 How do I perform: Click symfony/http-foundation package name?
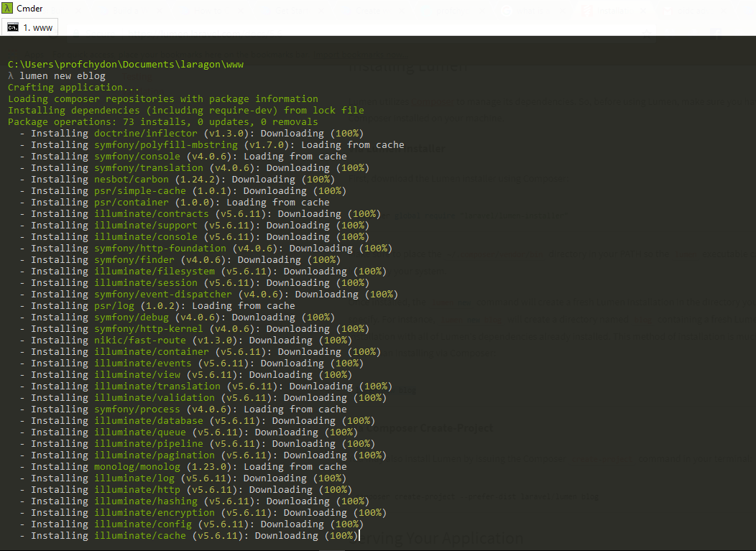point(160,249)
